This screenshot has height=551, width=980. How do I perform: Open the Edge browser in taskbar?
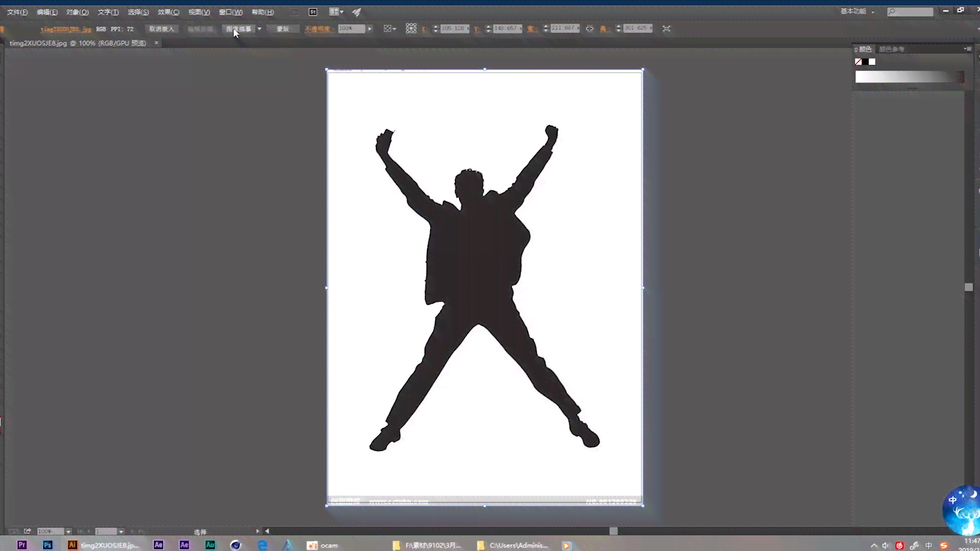tap(262, 544)
